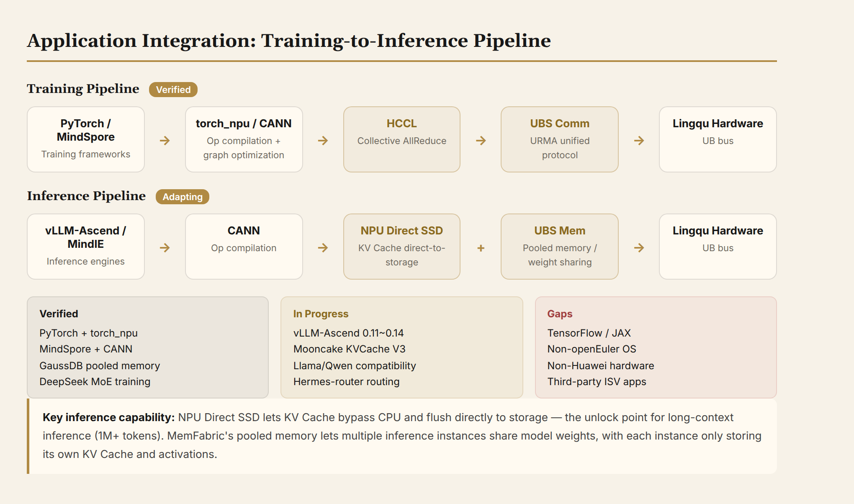Click the vLLM-Ascend / MindIE card

tap(86, 247)
